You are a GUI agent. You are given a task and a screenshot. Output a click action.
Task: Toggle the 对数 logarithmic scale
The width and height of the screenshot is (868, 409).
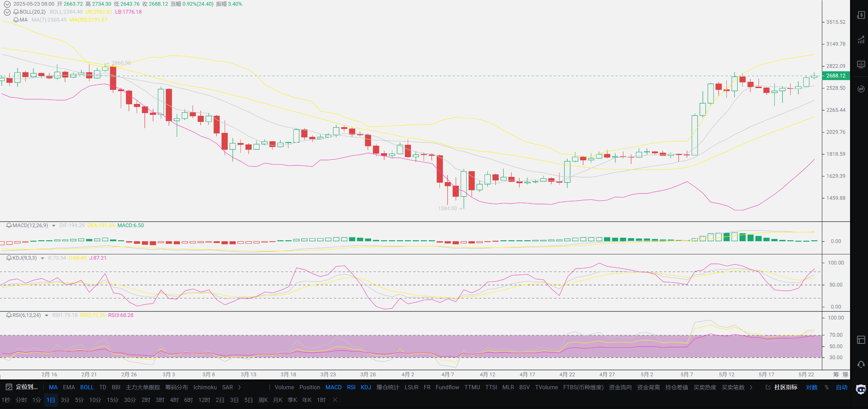(812, 388)
